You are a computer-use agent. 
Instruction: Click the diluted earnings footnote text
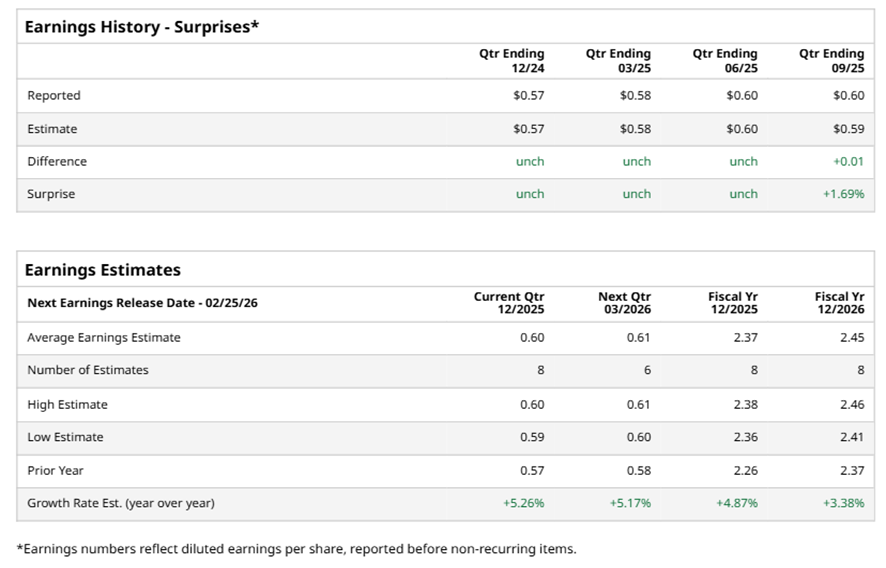coord(296,548)
